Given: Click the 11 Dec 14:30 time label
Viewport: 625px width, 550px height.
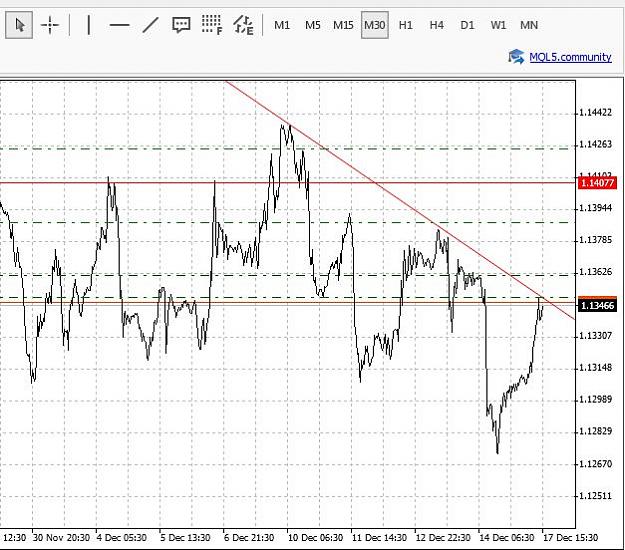Looking at the screenshot, I should (379, 538).
